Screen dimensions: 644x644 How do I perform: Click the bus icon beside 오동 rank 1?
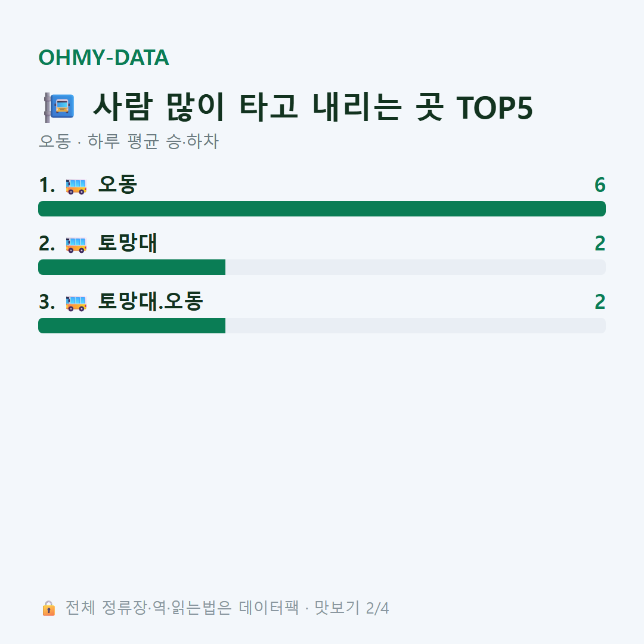tap(76, 185)
